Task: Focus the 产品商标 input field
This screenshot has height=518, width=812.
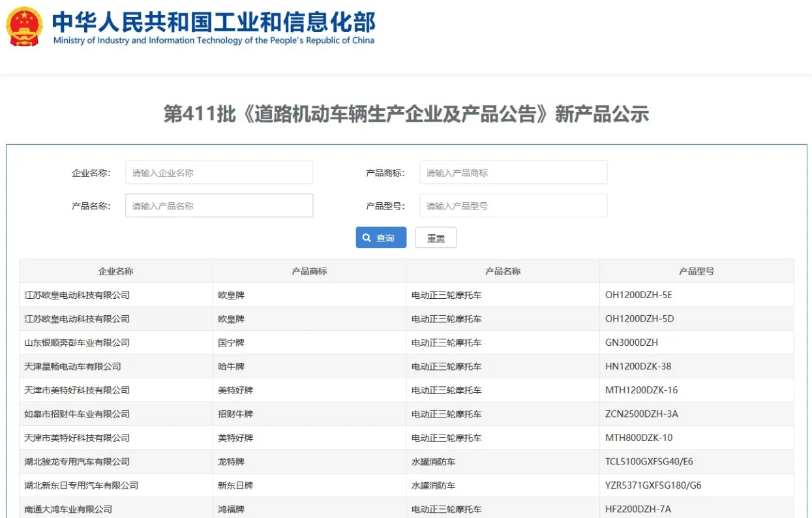Action: click(x=513, y=173)
